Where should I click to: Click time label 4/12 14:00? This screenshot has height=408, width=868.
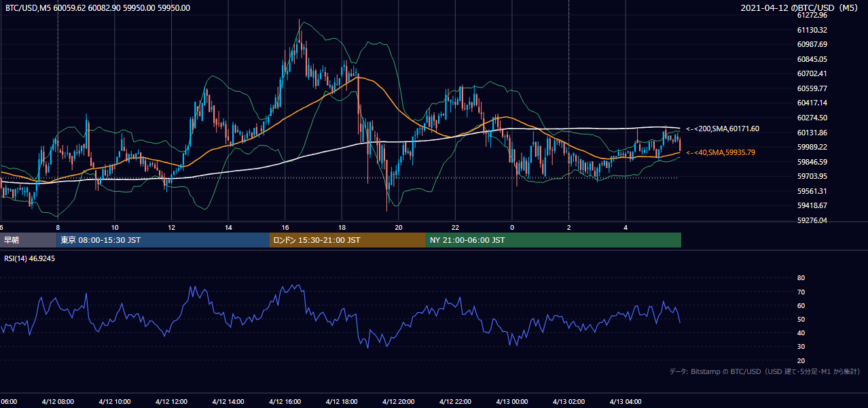(x=228, y=402)
